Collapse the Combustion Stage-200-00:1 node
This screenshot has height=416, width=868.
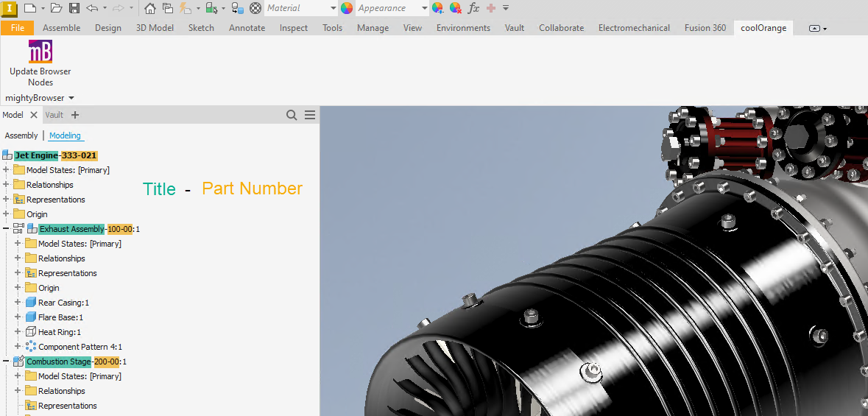point(6,362)
